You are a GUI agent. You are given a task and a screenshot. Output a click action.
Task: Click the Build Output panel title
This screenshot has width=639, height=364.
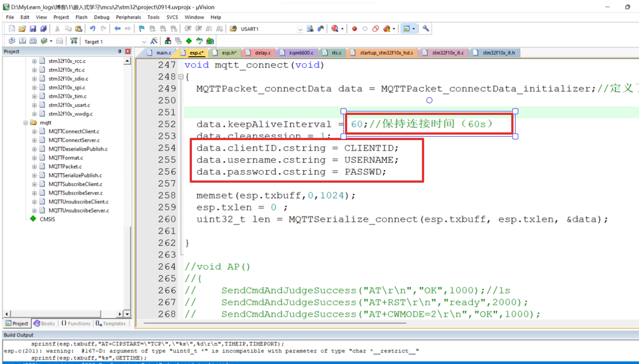coord(18,335)
